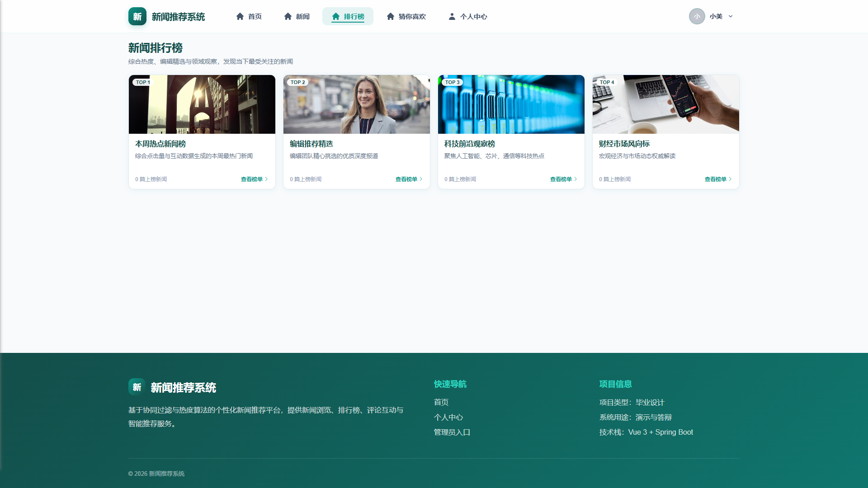Screen dimensions: 868x488
Task: Click the TOP 3 server rack thumbnail
Action: click(x=511, y=104)
